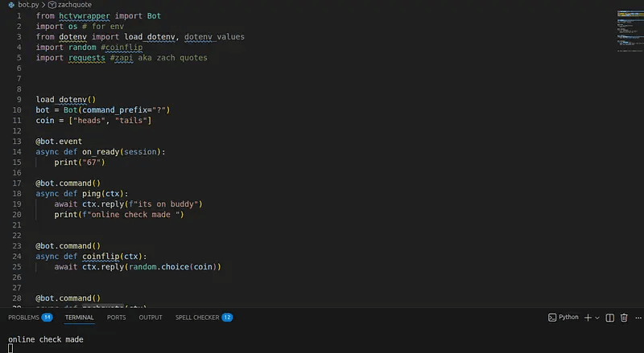Image resolution: width=644 pixels, height=353 pixels.
Task: Click line number 14 in the gutter
Action: (17, 152)
